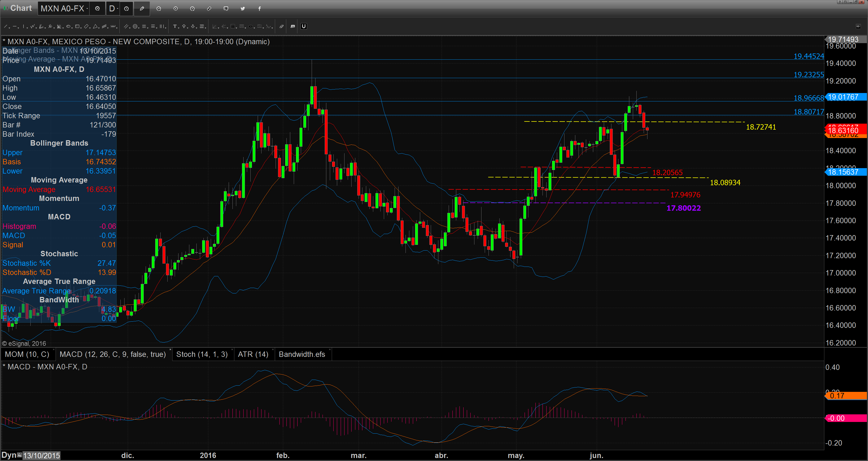
Task: Click the pink -0.00 histogram marker
Action: point(846,418)
